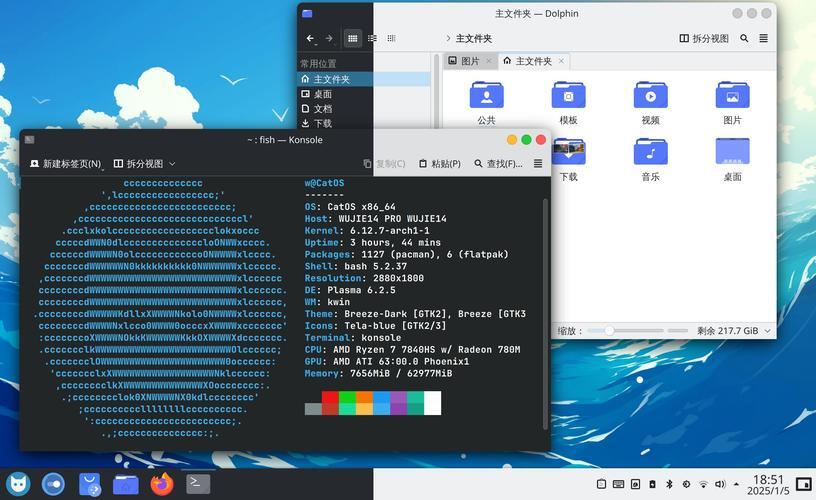Toggle 拆分视图 split view in Dolphin
Image resolution: width=816 pixels, height=500 pixels.
point(704,39)
